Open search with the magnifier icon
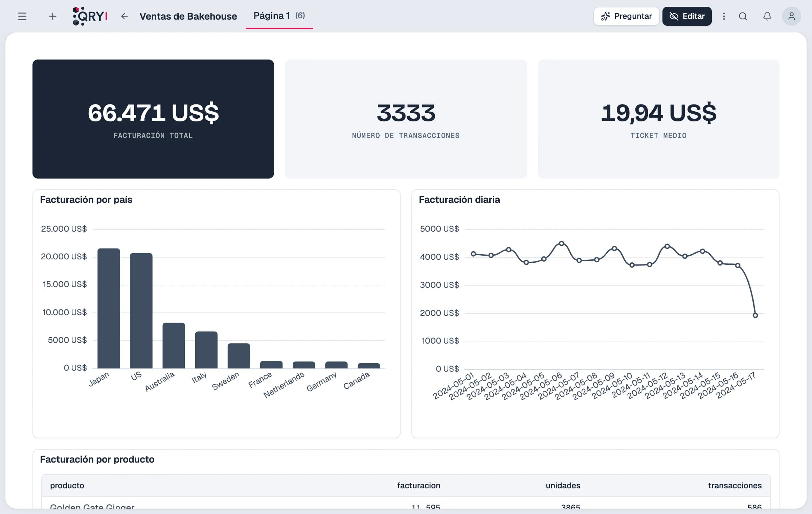Viewport: 812px width, 514px height. 743,16
